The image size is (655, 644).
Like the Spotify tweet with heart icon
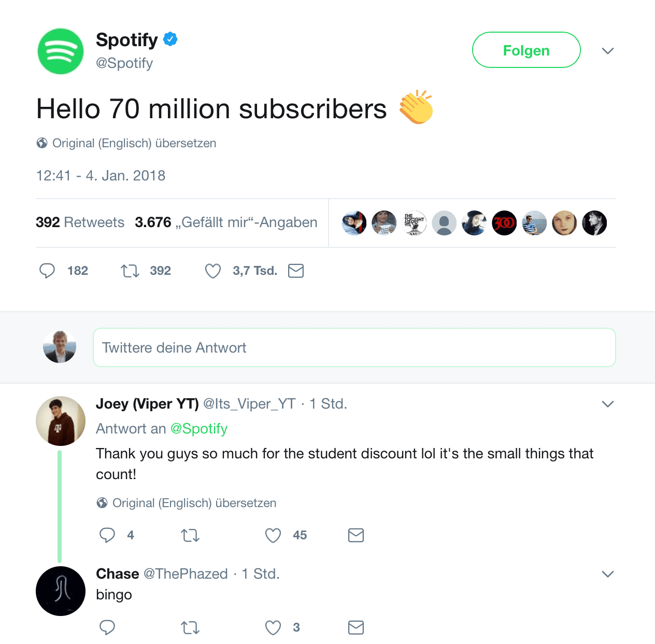click(213, 271)
